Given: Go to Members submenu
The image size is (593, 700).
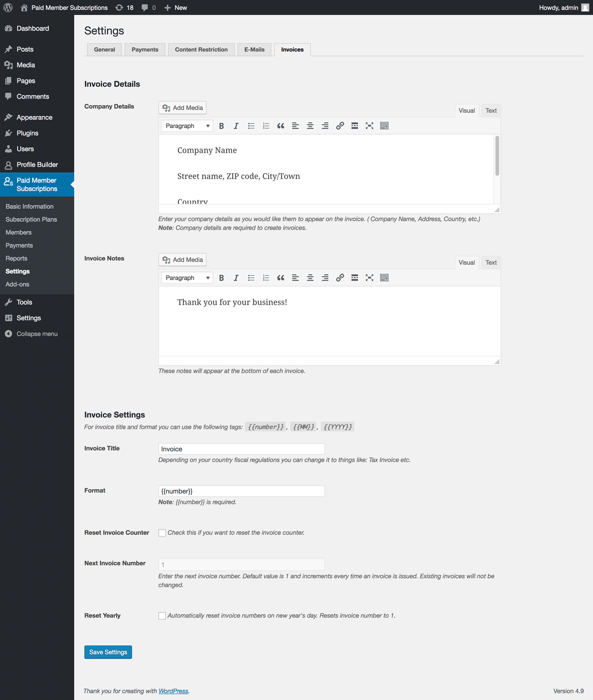Looking at the screenshot, I should coord(19,233).
